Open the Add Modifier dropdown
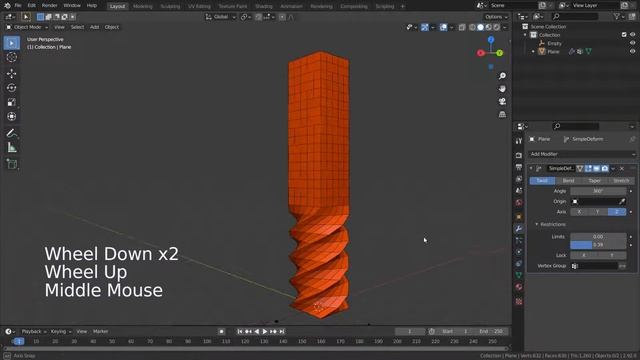 (x=582, y=154)
